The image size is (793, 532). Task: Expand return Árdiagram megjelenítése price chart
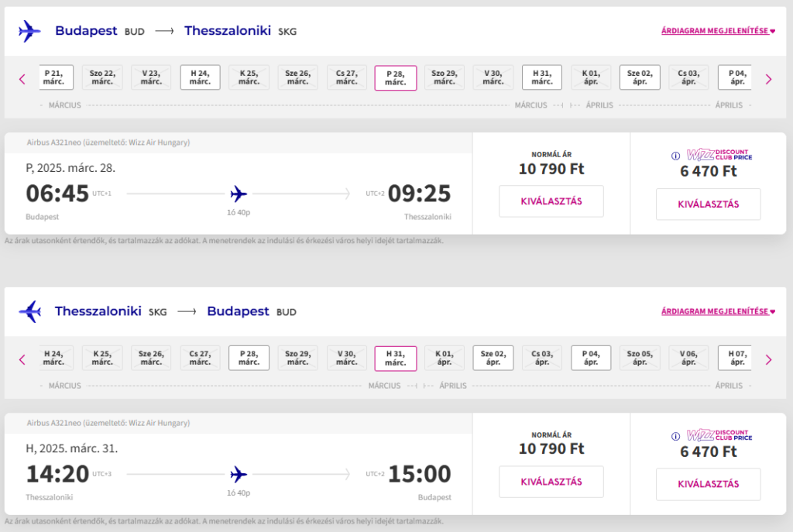[718, 311]
